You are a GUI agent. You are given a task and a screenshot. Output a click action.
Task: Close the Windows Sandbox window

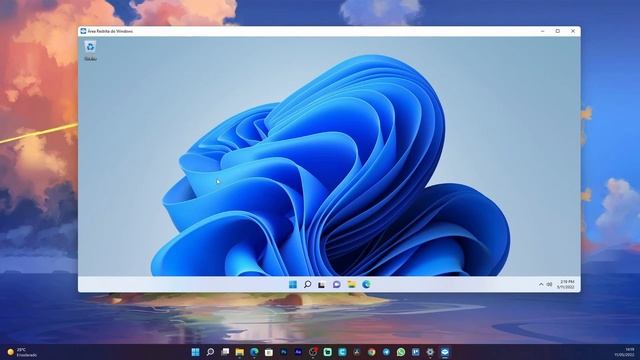click(x=573, y=31)
